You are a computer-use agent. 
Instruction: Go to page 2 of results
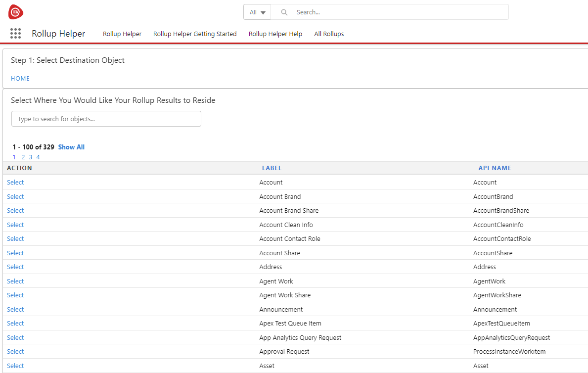(x=23, y=157)
